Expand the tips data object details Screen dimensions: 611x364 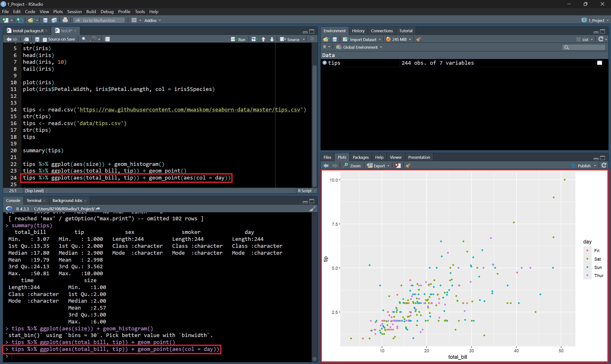tap(324, 63)
